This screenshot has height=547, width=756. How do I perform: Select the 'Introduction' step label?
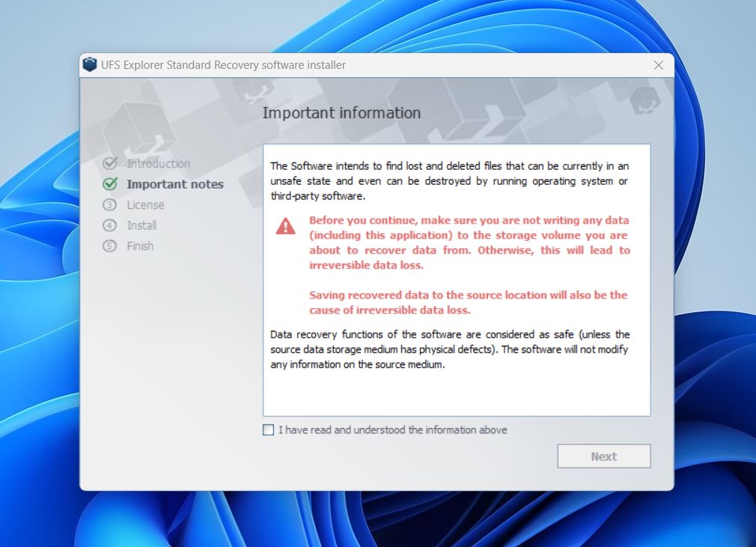pyautogui.click(x=158, y=164)
